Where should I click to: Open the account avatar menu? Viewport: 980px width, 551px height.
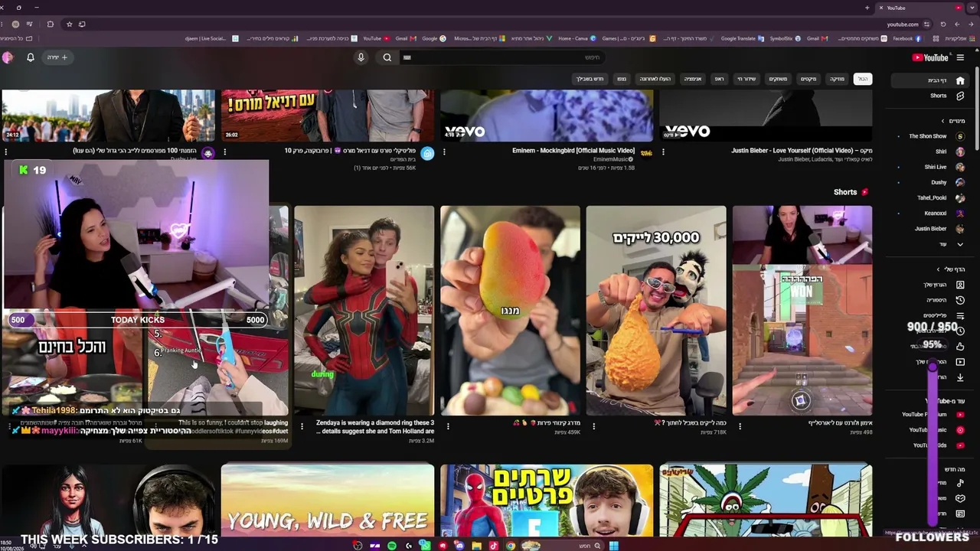(8, 57)
